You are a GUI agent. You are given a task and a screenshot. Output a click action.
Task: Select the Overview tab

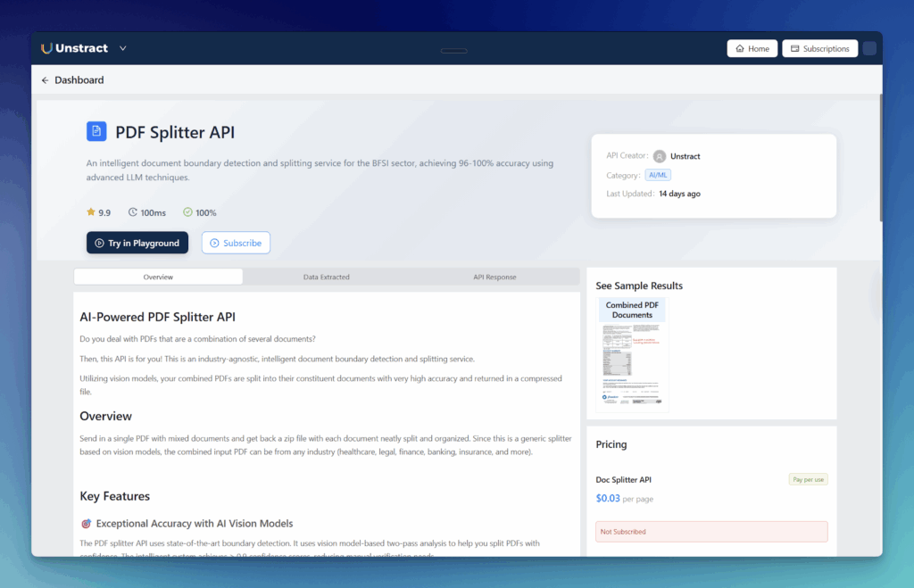point(158,277)
